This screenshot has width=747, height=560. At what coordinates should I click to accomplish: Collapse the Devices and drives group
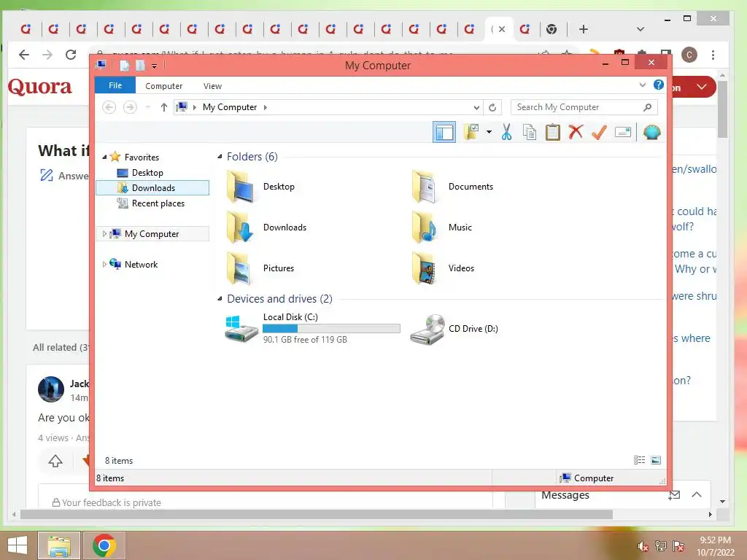[x=220, y=298]
